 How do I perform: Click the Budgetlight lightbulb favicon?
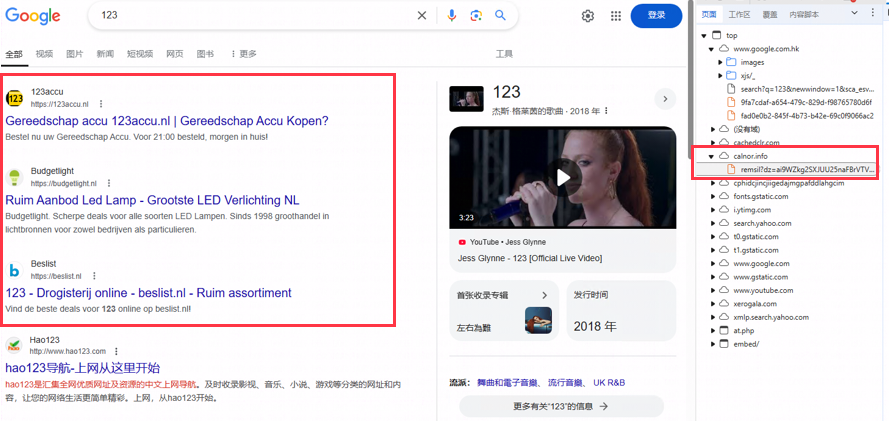coord(14,177)
